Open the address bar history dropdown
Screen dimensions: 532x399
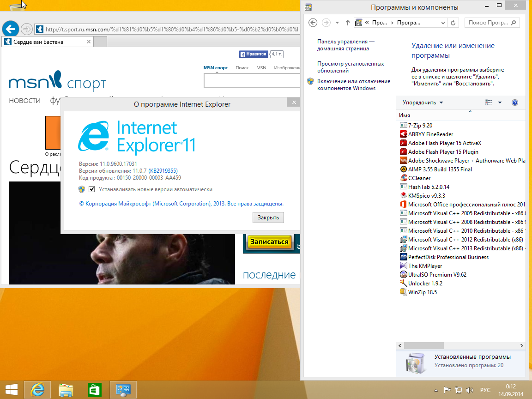click(443, 23)
